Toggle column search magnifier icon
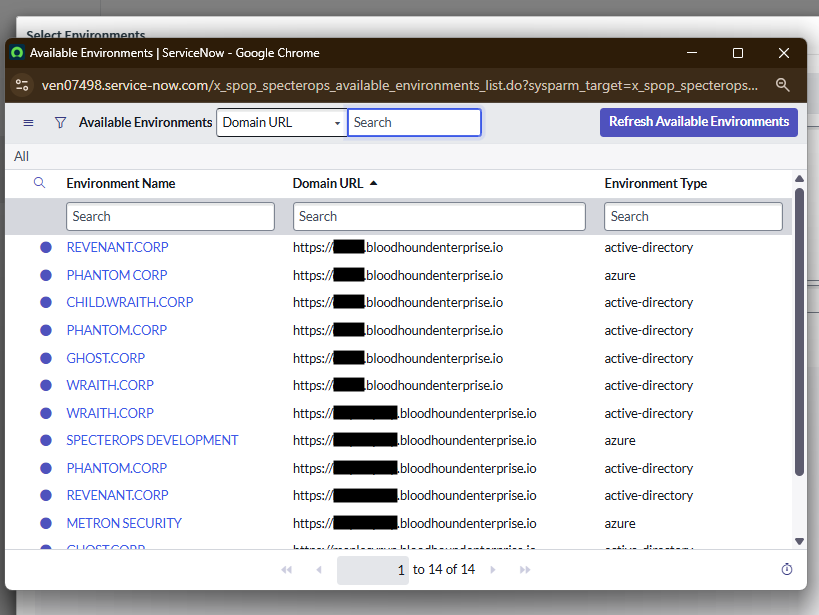Viewport: 819px width, 615px height. [39, 183]
